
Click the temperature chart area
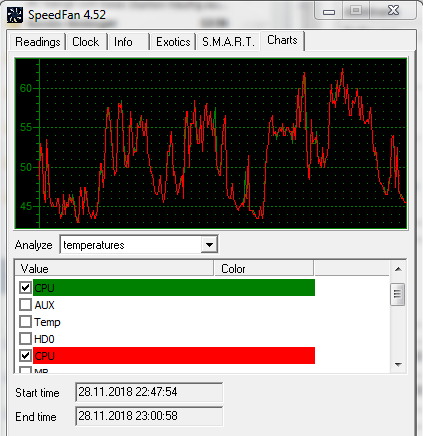click(x=211, y=144)
